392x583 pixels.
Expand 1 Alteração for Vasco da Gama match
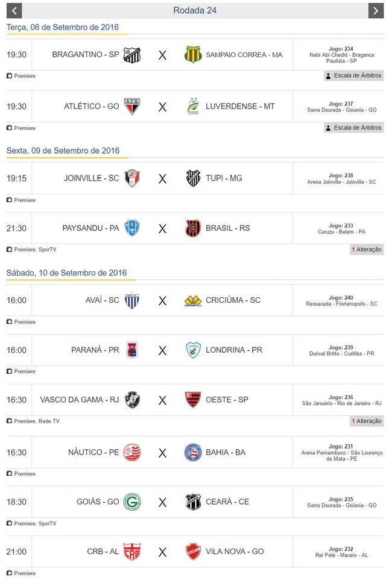(x=367, y=421)
